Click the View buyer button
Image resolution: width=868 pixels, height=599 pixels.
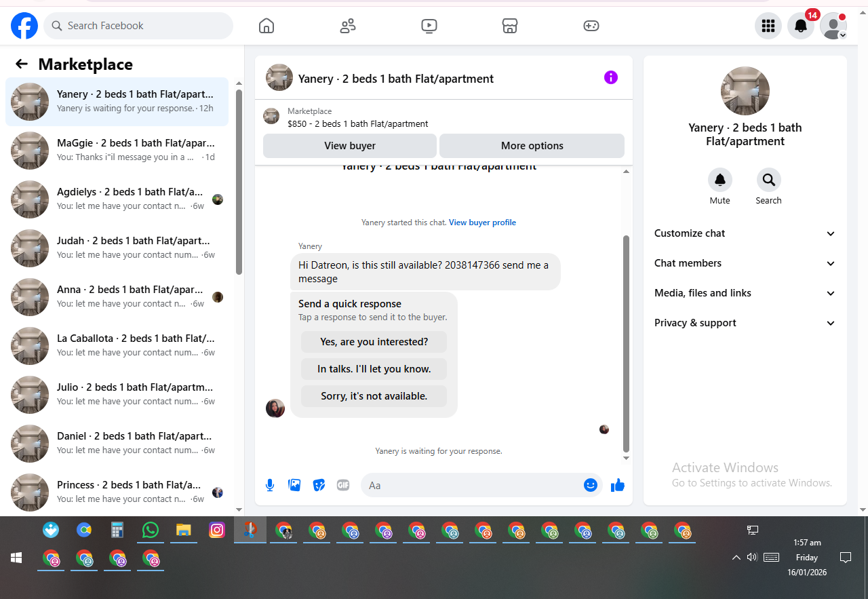[350, 146]
